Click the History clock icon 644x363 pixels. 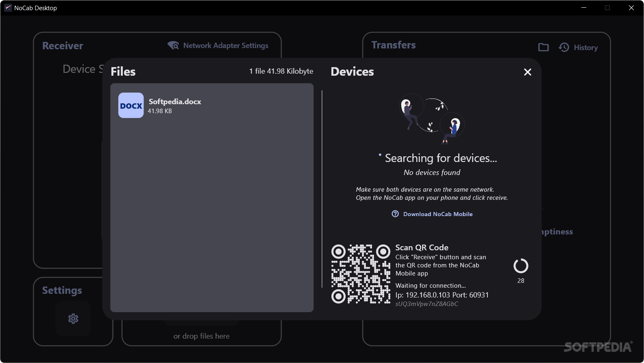(x=564, y=48)
